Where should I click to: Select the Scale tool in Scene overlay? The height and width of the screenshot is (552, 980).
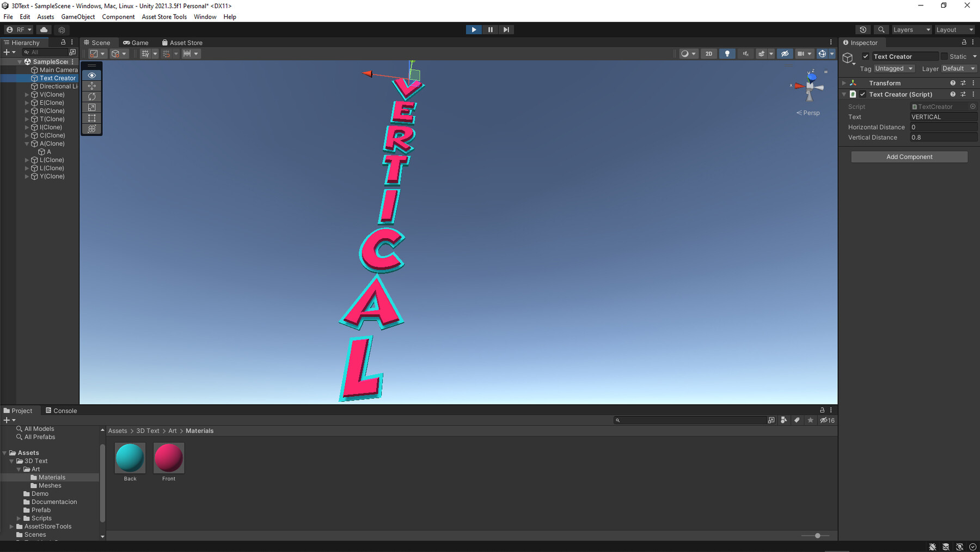point(91,107)
